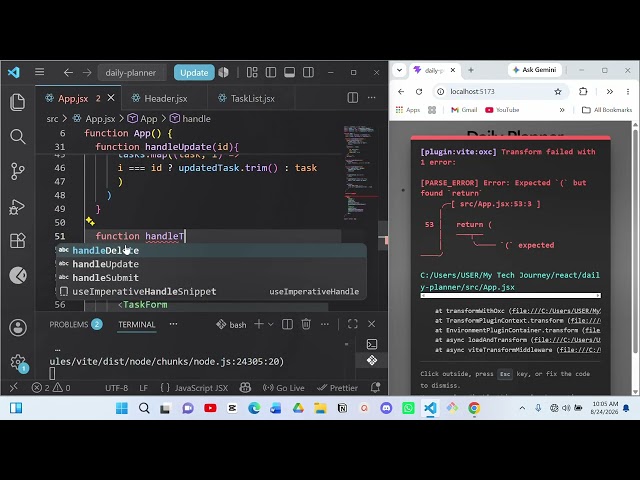Split the editor to the right
Viewport: 640px width, 480px height.
(353, 98)
